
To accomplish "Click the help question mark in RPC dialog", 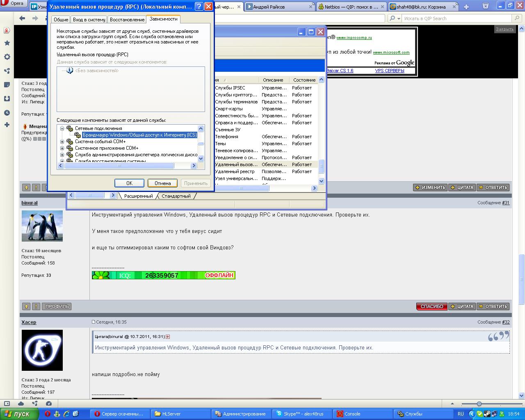I will (199, 7).
